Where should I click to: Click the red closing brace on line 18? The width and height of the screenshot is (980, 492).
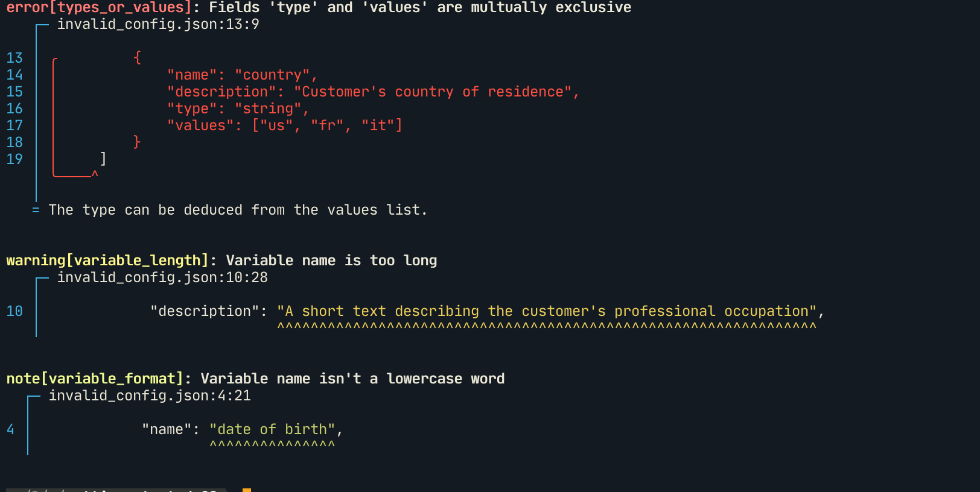[x=137, y=142]
